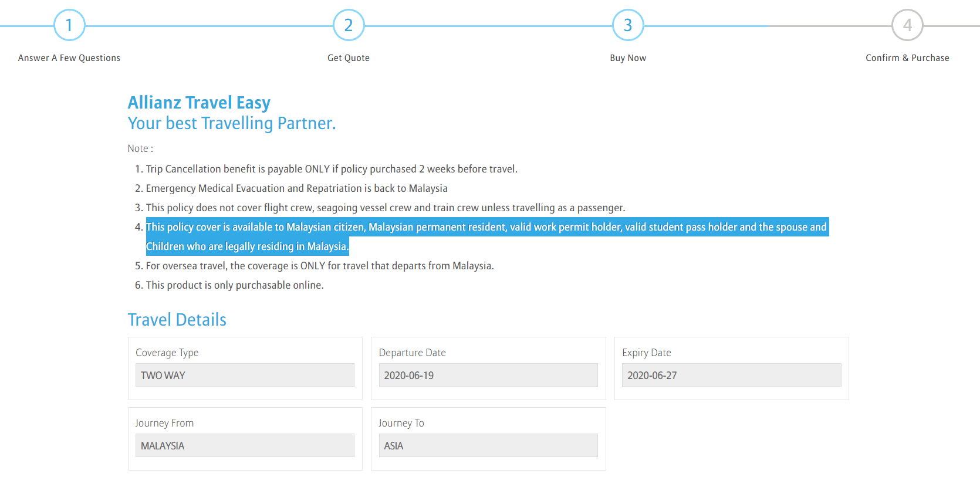Click the Note : label
Image resolution: width=980 pixels, height=477 pixels.
(140, 149)
